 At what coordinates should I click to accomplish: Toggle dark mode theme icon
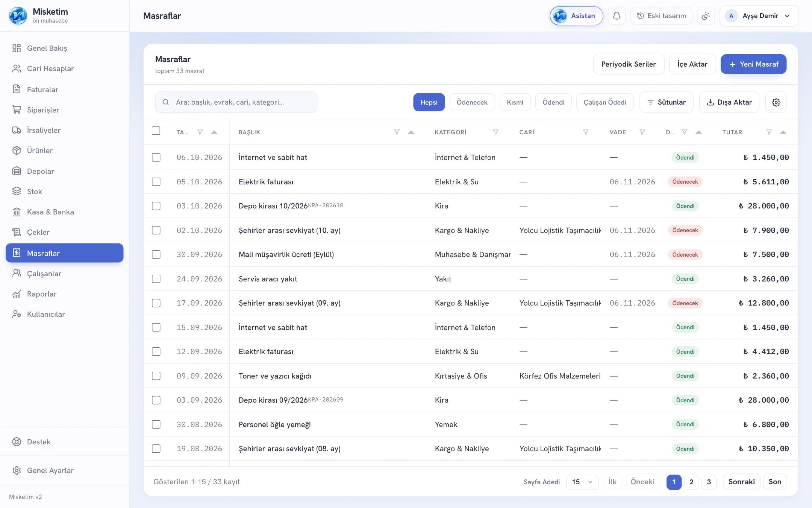click(x=706, y=16)
